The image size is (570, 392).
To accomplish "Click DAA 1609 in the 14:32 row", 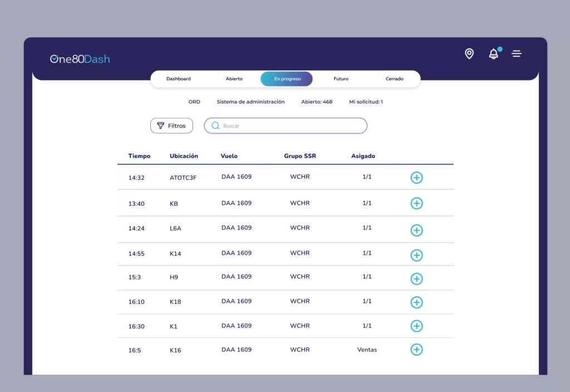I will [x=237, y=177].
